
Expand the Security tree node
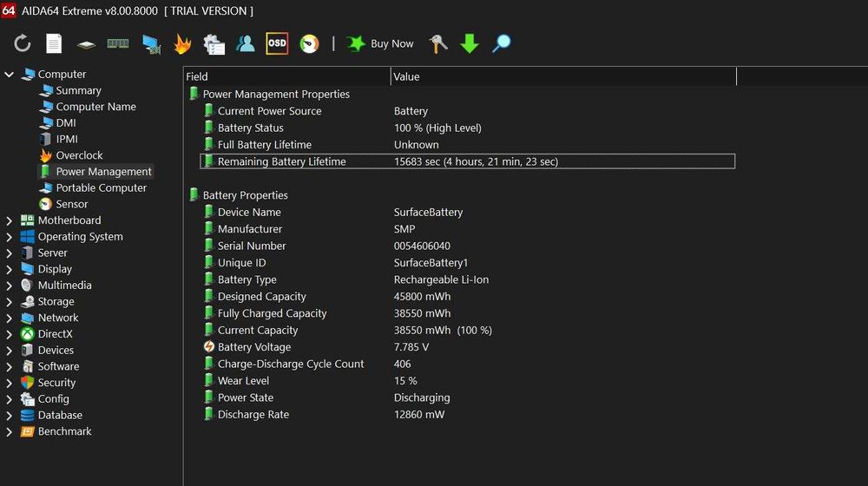pos(9,383)
